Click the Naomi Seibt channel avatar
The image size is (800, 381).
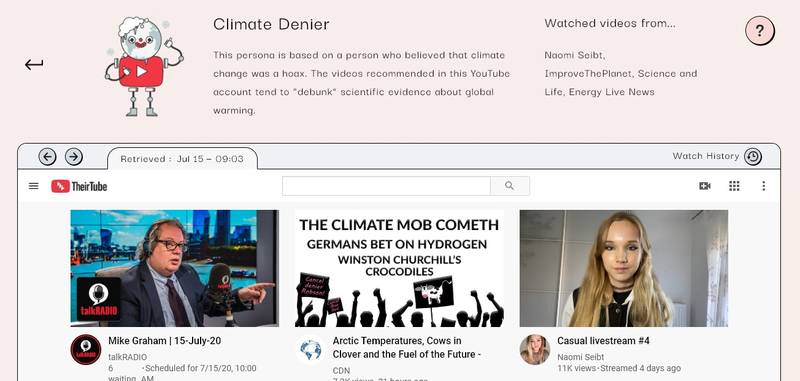click(x=535, y=349)
